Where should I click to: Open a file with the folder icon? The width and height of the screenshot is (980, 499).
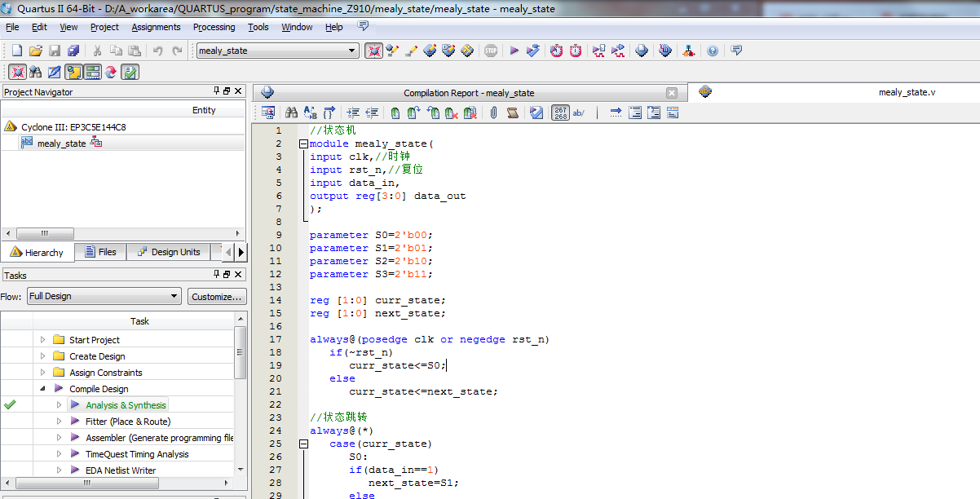pyautogui.click(x=37, y=51)
